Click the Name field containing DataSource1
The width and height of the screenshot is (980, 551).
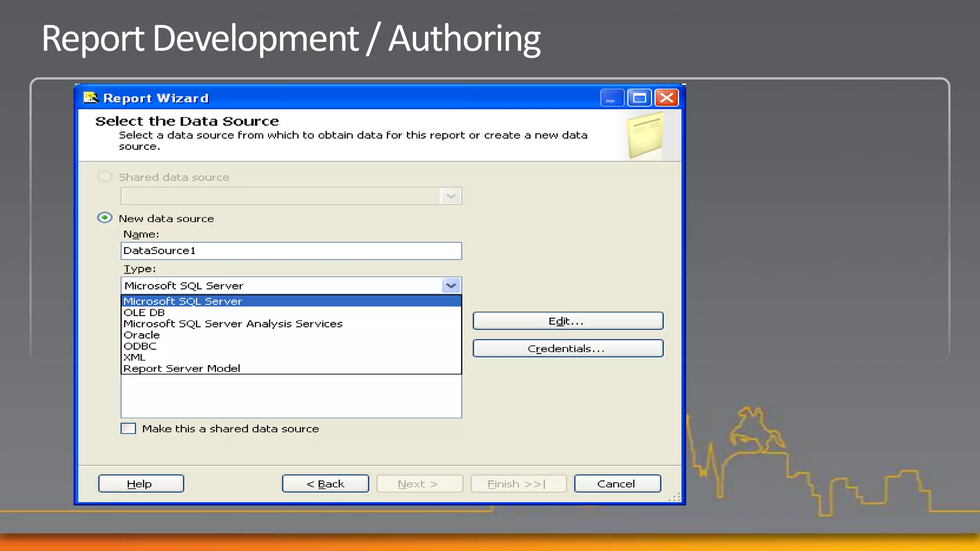click(x=291, y=251)
